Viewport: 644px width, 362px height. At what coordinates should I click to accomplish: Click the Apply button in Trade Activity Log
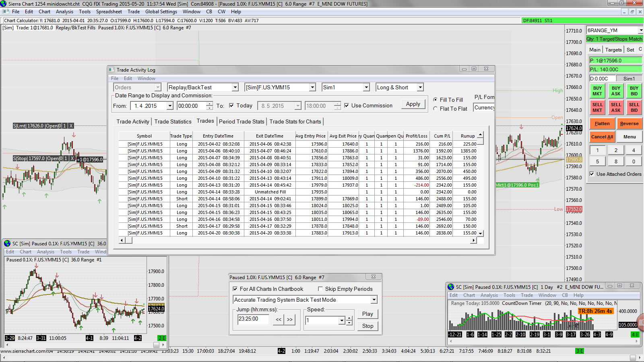click(x=413, y=104)
